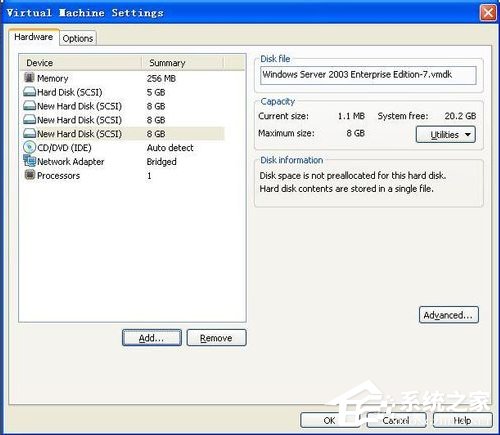Click first New Hard Disk drive icon

29,106
